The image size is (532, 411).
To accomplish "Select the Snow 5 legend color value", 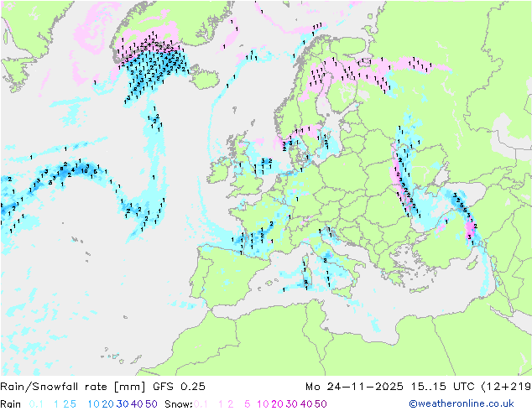I will (248, 404).
